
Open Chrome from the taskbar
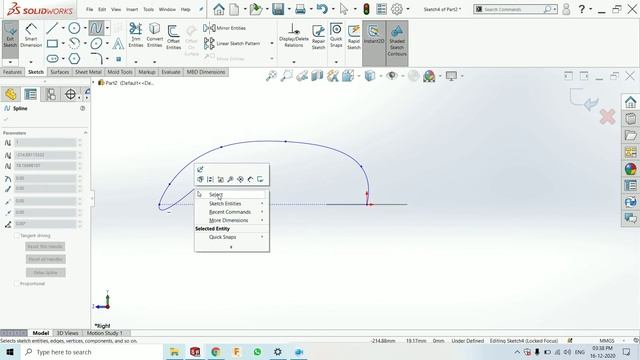[x=216, y=352]
